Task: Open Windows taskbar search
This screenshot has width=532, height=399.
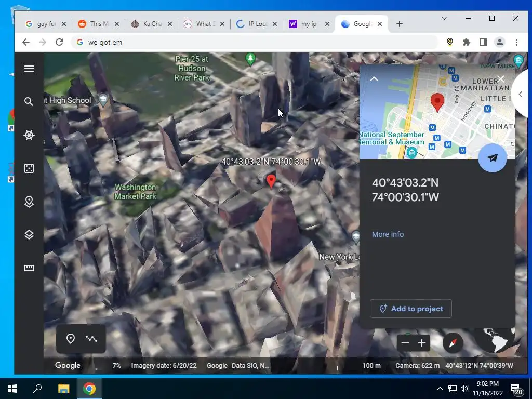Action: [x=37, y=389]
